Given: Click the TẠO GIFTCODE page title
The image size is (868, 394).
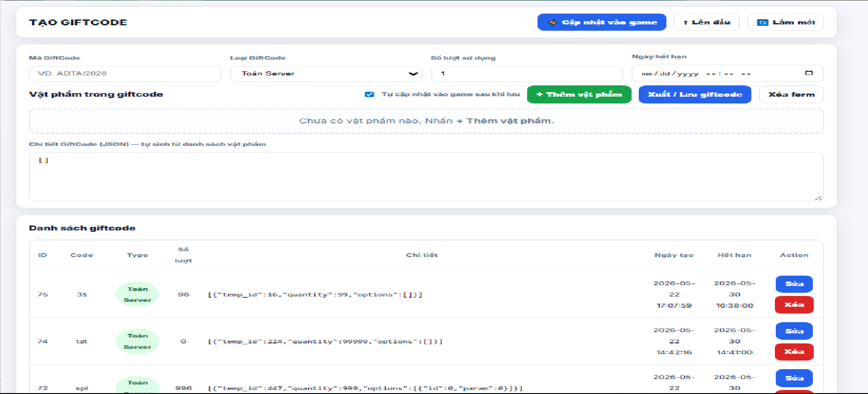Looking at the screenshot, I should pos(78,23).
